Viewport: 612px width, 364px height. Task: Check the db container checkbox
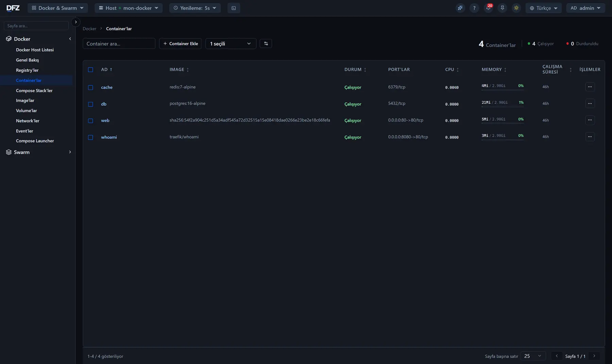click(x=90, y=104)
